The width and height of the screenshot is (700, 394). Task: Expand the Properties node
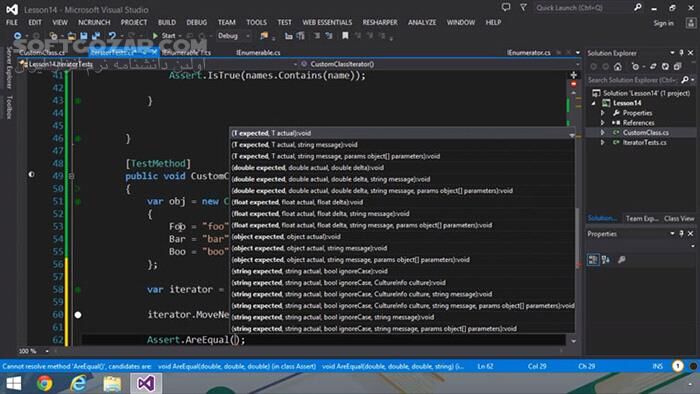(603, 113)
